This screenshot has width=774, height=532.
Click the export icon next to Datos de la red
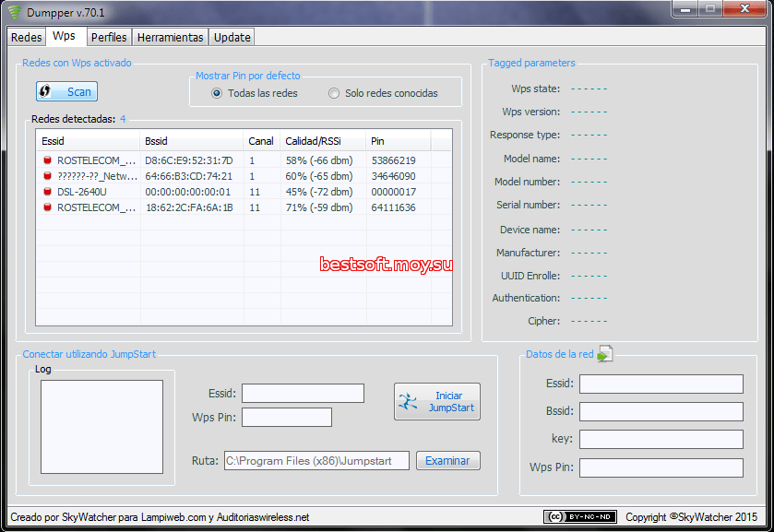604,353
